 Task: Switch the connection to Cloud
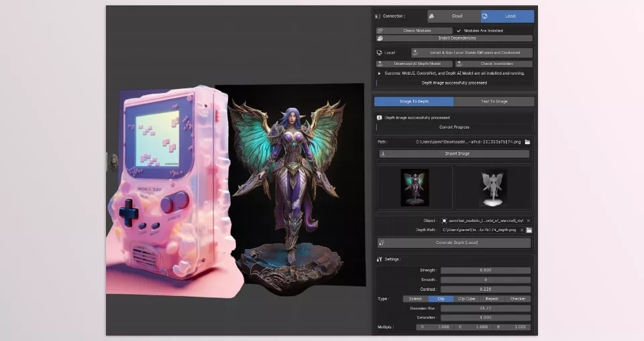coord(454,16)
